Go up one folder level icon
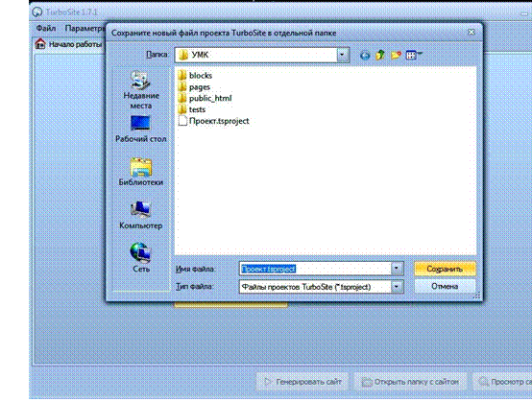532x402 pixels. [x=380, y=55]
